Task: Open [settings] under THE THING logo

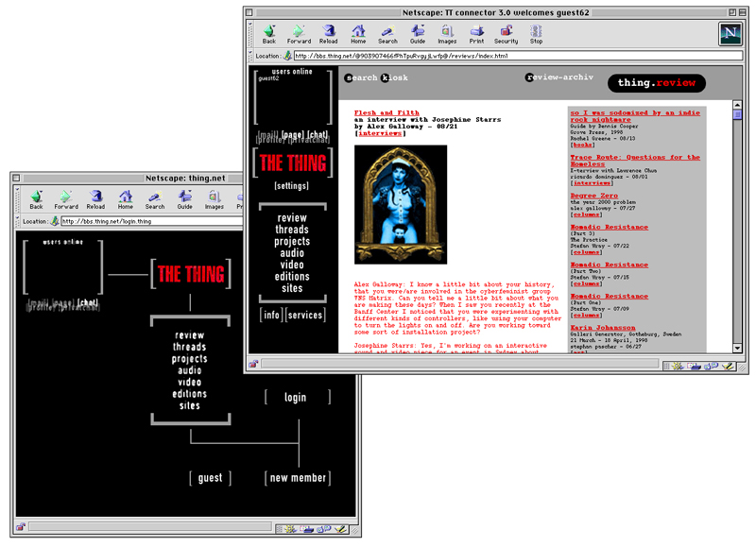Action: [x=292, y=185]
